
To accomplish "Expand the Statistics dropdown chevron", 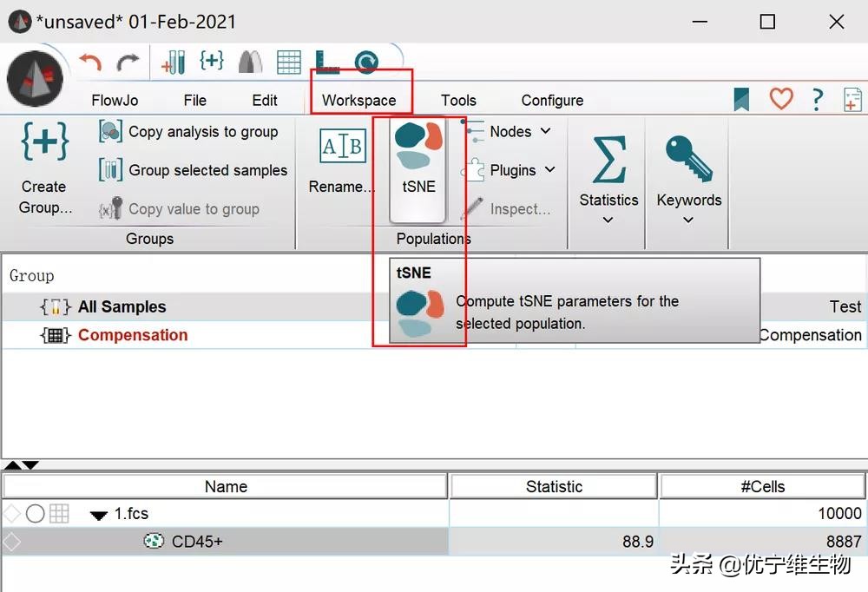I will (608, 220).
